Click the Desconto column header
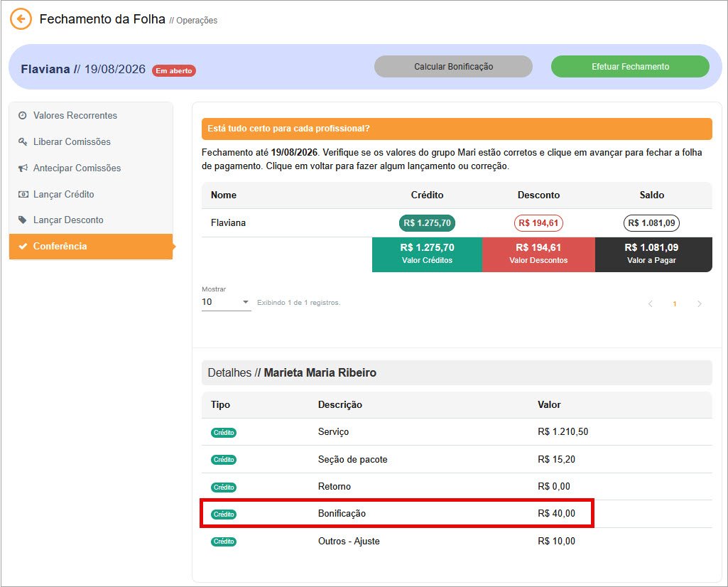This screenshot has width=728, height=587. (538, 195)
